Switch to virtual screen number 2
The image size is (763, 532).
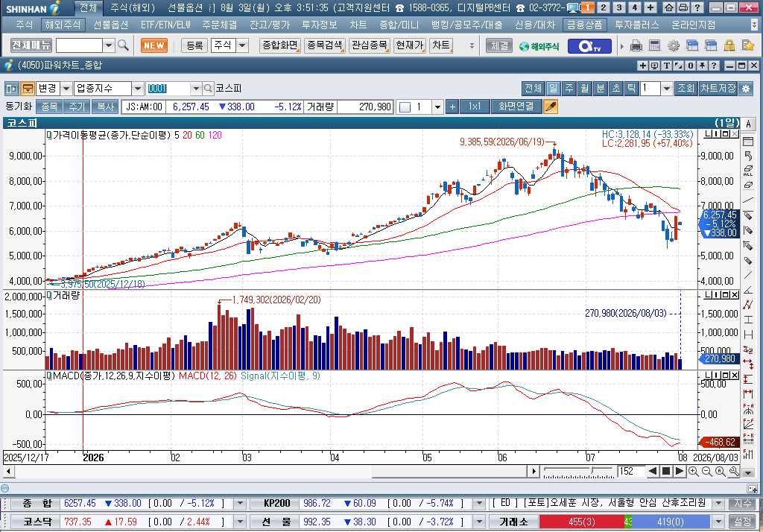coord(604,7)
